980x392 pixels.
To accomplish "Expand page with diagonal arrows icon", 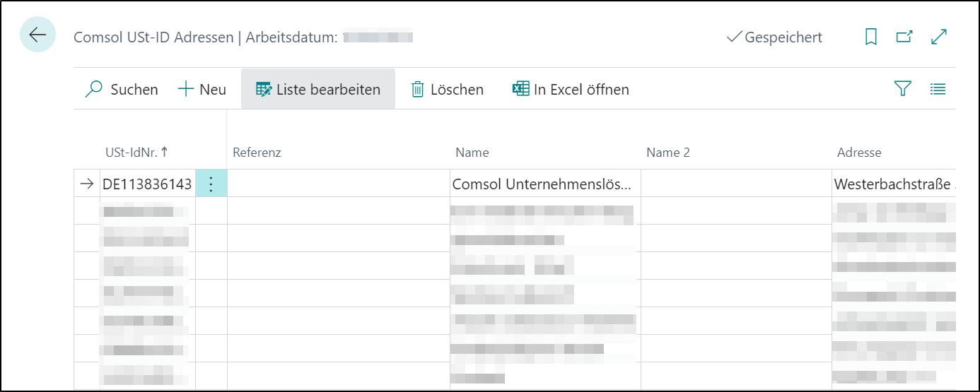I will tap(939, 37).
